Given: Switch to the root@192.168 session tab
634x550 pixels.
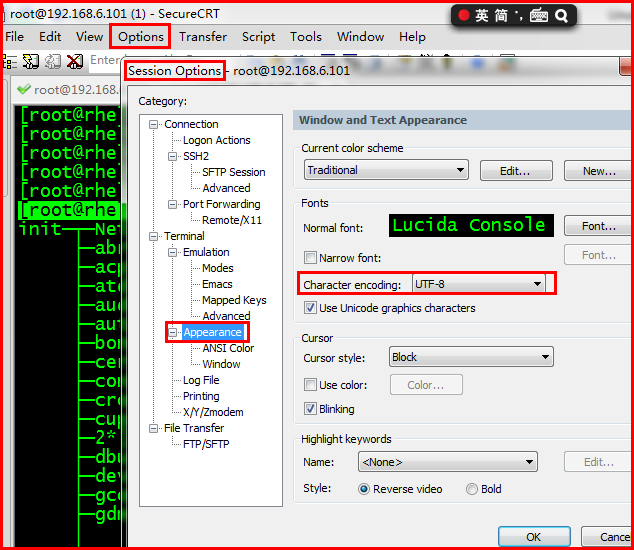Looking at the screenshot, I should (67, 89).
